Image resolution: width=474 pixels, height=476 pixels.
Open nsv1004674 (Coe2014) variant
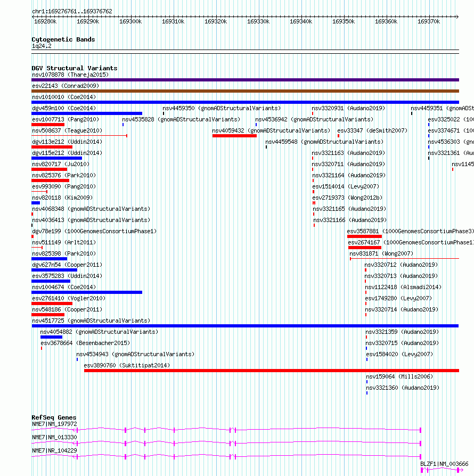pyautogui.click(x=64, y=288)
